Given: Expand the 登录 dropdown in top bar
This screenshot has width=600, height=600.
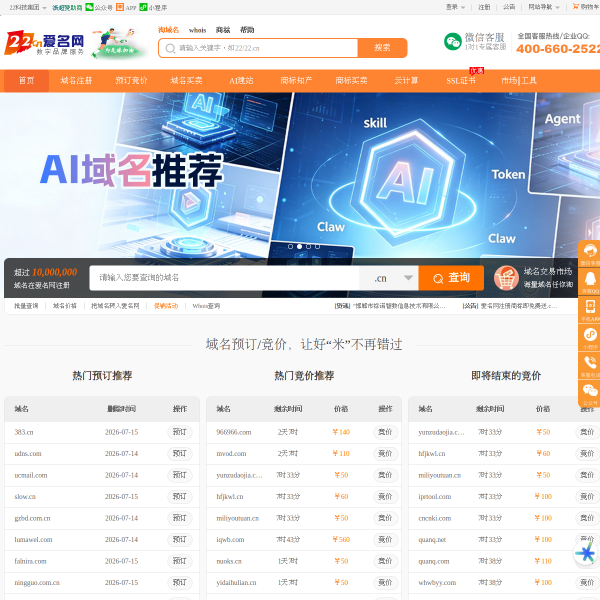Looking at the screenshot, I should (x=455, y=7).
